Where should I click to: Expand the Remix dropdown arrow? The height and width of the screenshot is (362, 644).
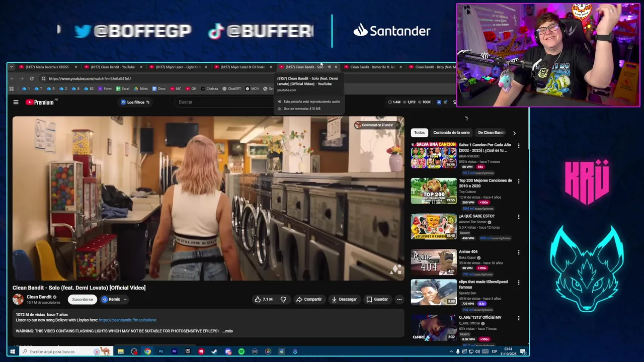coord(125,299)
